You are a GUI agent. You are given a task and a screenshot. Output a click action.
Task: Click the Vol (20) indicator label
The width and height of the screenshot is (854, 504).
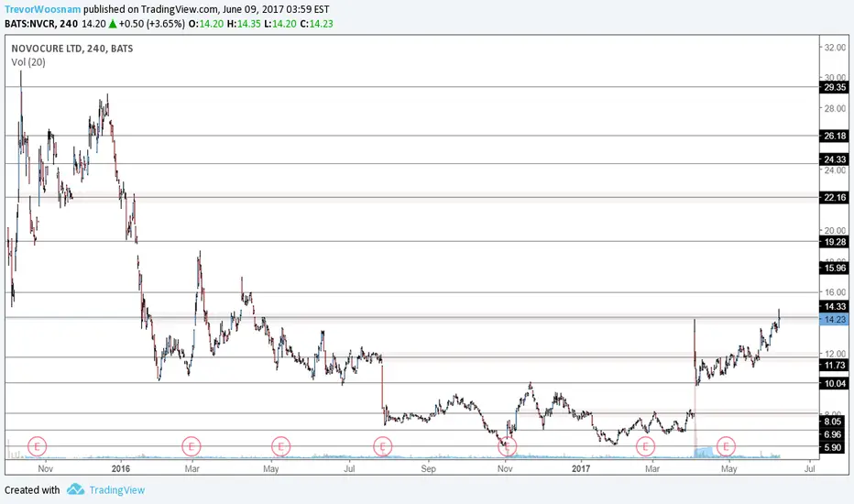(28, 62)
